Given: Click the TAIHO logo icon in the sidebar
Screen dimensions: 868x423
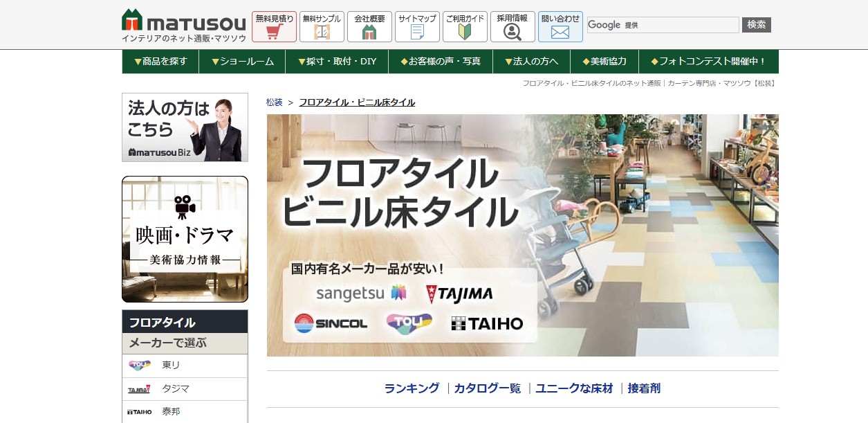Looking at the screenshot, I should pos(139,412).
